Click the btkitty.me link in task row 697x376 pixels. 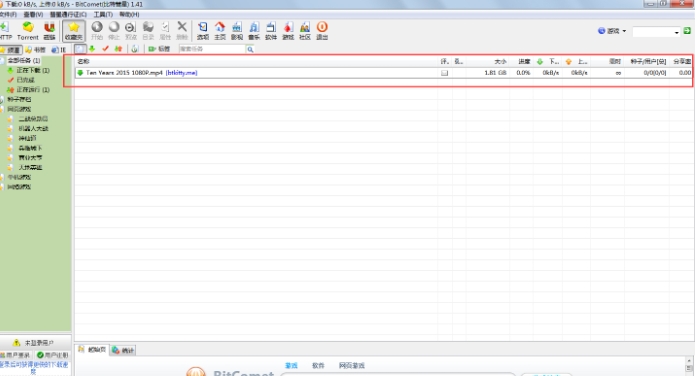[181, 72]
